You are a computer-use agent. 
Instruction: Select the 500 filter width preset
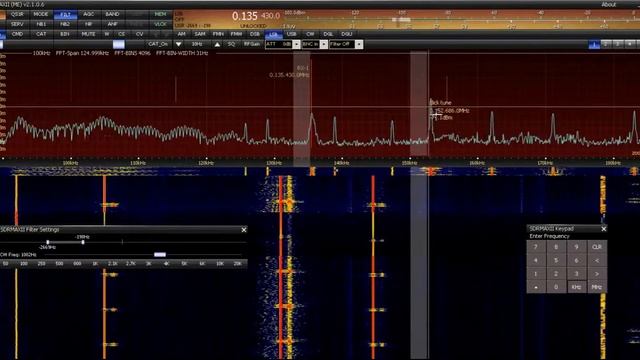(x=59, y=264)
